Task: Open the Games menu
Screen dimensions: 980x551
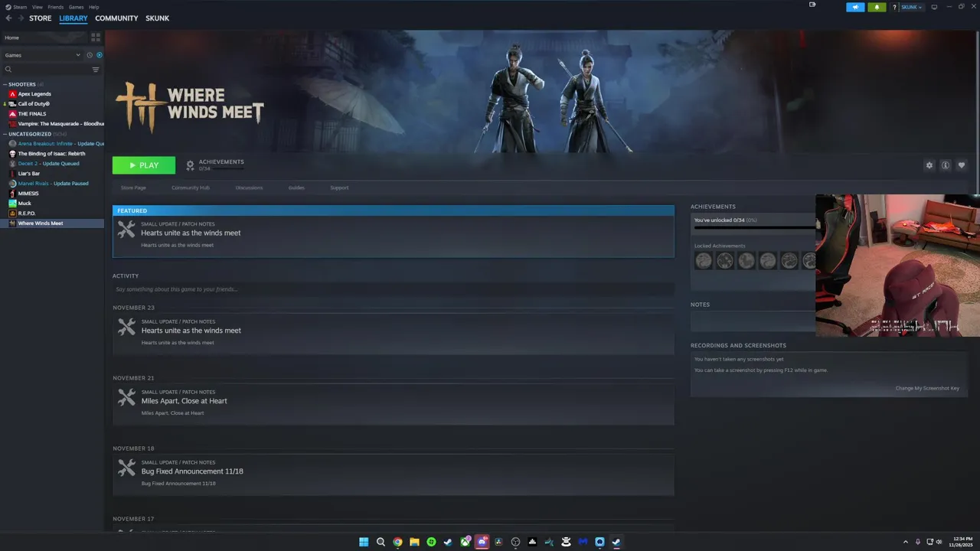Action: coord(76,7)
